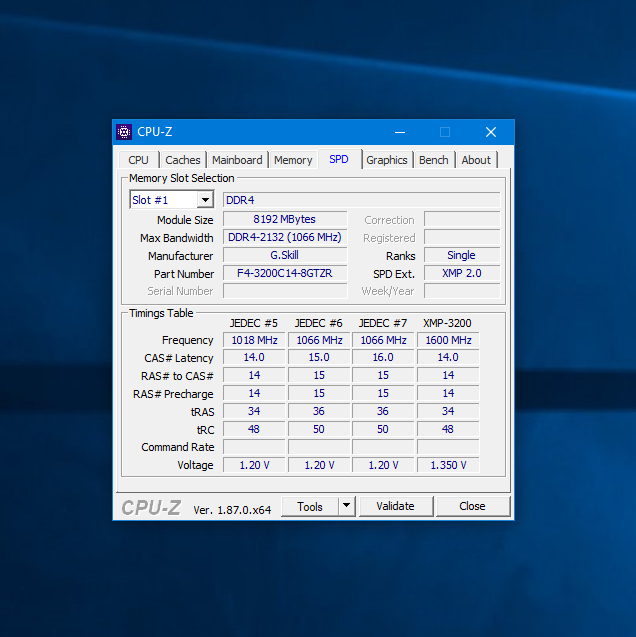Click the Ver. 1.87.0.x64 version text
This screenshot has width=636, height=637.
pyautogui.click(x=232, y=510)
